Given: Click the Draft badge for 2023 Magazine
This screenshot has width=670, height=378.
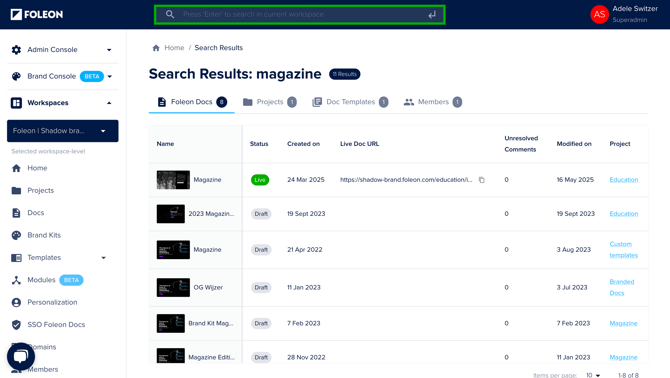Looking at the screenshot, I should (x=261, y=214).
